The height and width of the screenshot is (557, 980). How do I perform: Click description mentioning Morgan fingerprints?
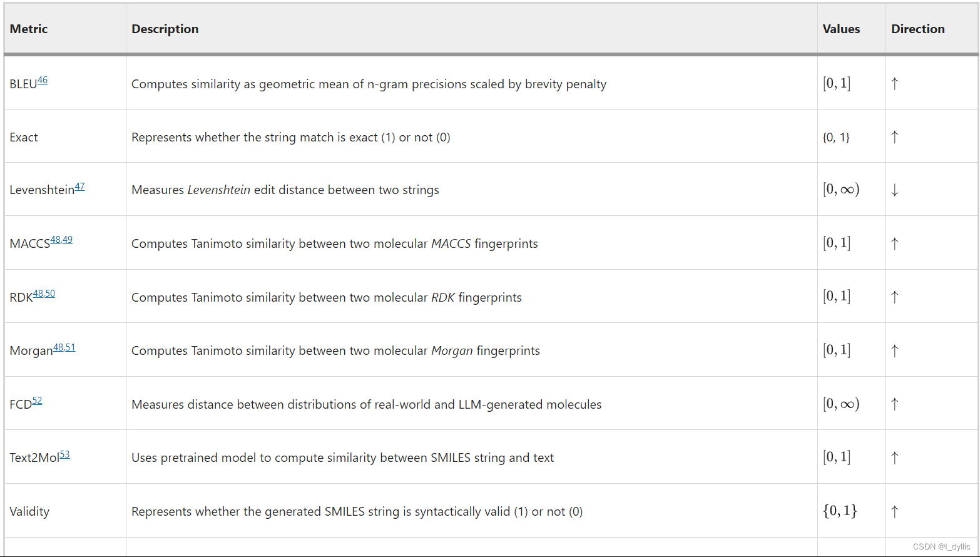(335, 350)
